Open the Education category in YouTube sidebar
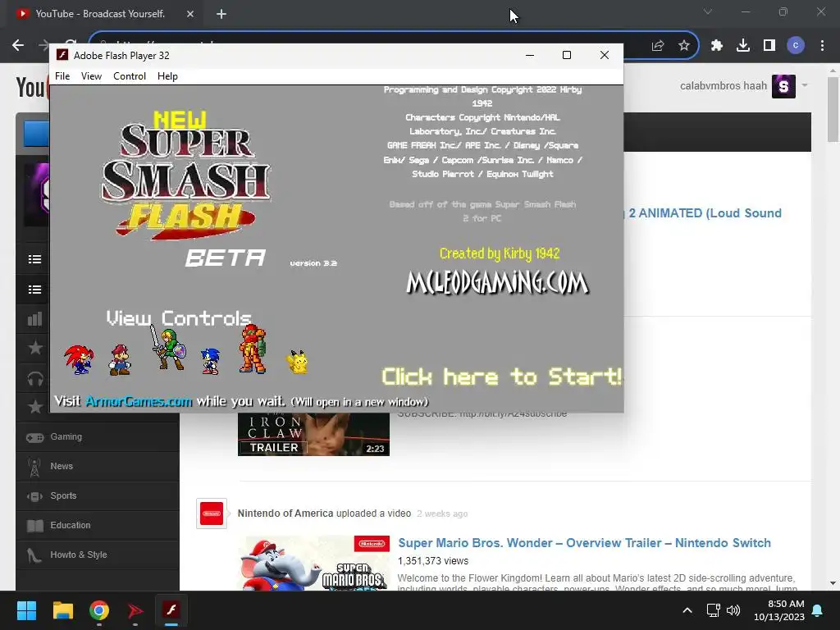Viewport: 840px width, 630px height. click(98, 526)
